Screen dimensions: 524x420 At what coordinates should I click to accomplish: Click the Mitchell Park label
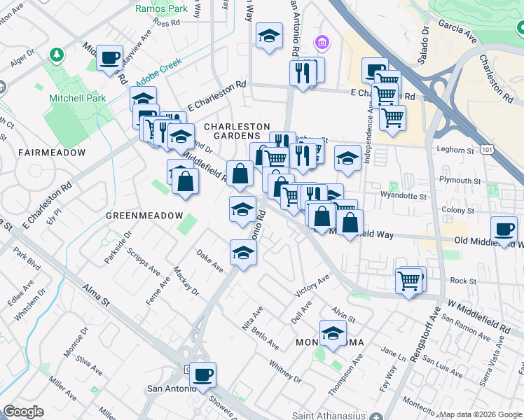pos(77,98)
